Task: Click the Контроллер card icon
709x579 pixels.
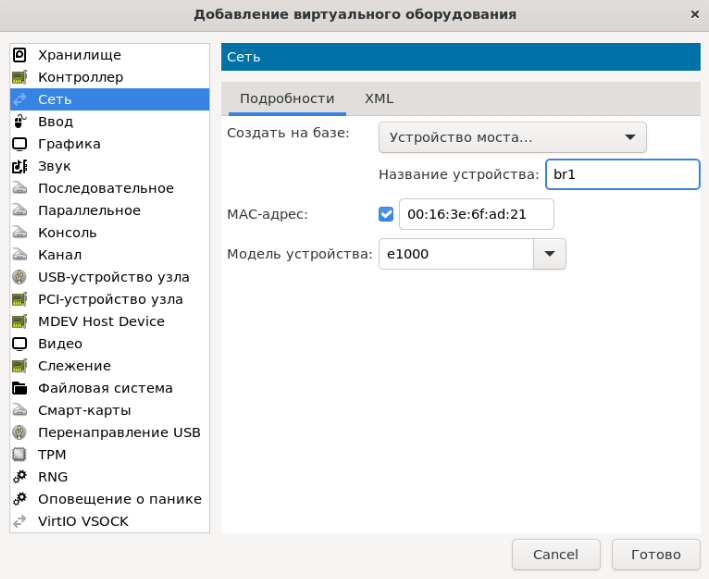Action: pos(19,77)
